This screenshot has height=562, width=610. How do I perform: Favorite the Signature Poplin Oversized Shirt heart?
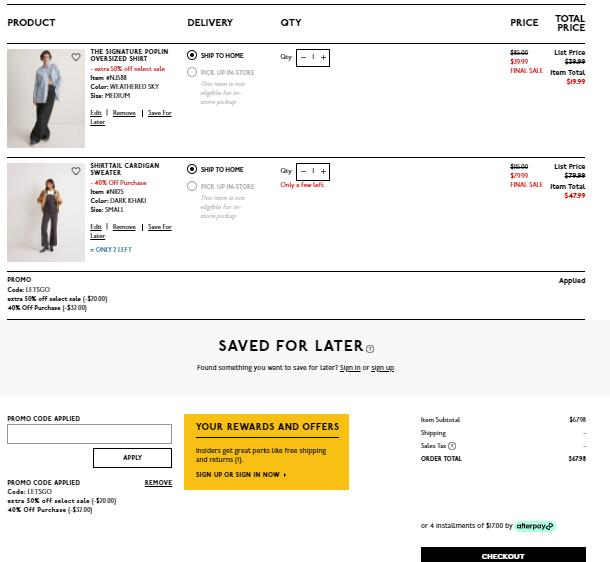(76, 57)
